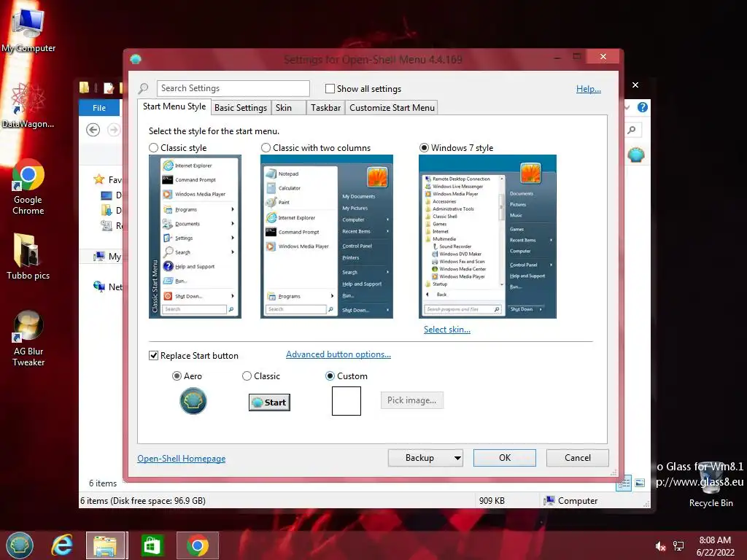Open the Windows Store taskbar icon
747x560 pixels.
[x=152, y=545]
